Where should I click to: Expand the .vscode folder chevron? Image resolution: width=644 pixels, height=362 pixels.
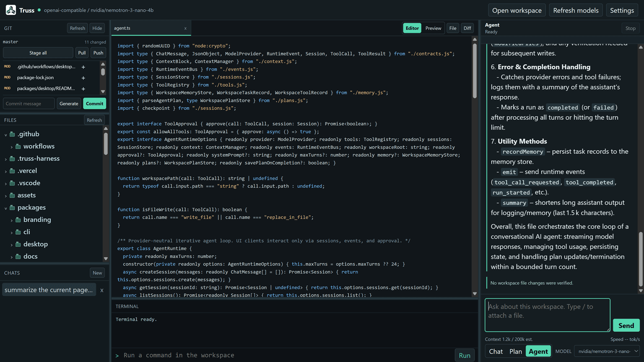(x=6, y=183)
